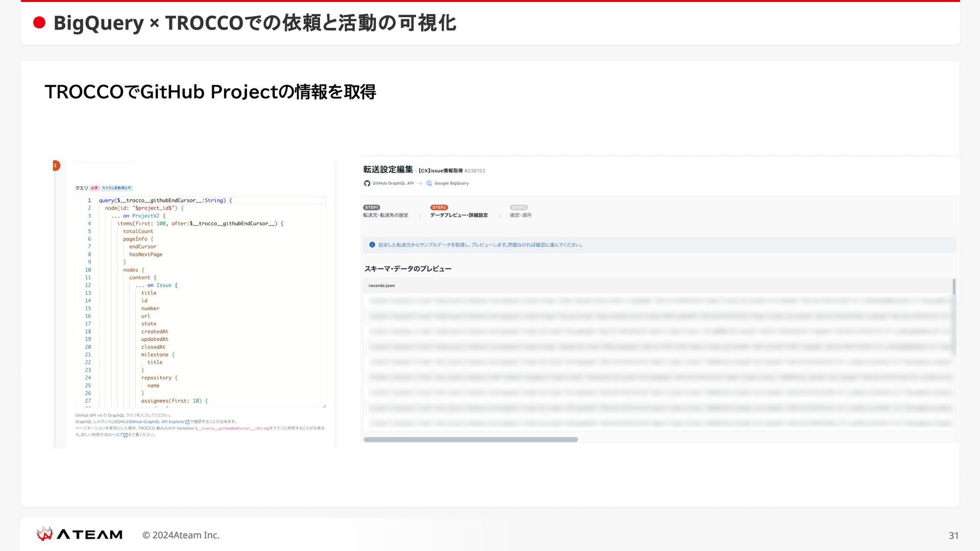Click the $__trocco__githubEndCursor__:String variable in help text
980x551 pixels.
[232, 429]
